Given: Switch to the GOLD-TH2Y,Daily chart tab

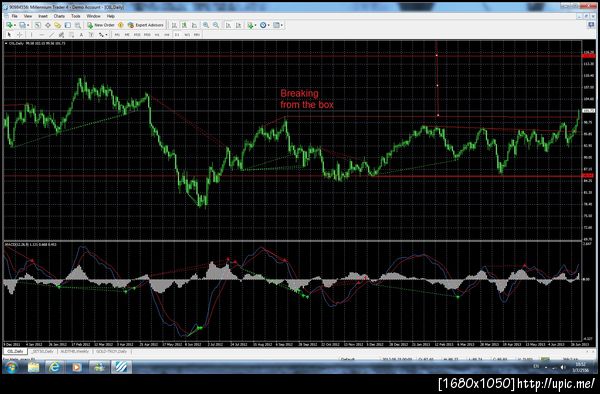Looking at the screenshot, I should 111,351.
